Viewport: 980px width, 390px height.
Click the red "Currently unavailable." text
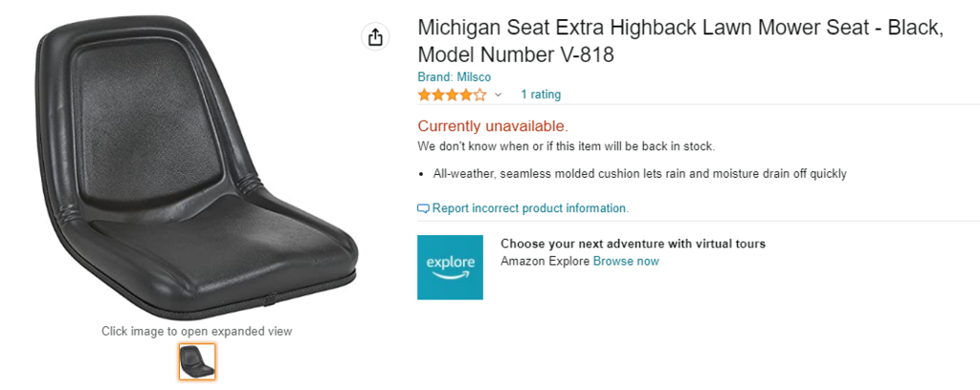point(493,125)
